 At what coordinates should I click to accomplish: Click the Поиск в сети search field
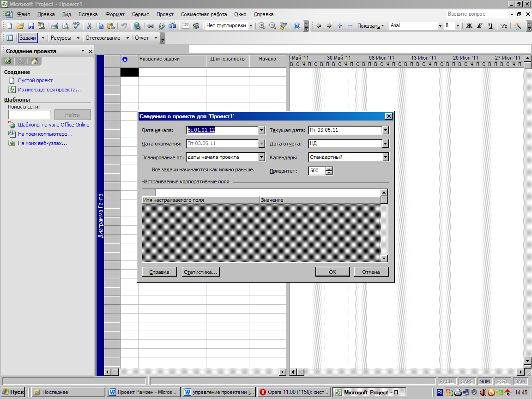pos(29,115)
